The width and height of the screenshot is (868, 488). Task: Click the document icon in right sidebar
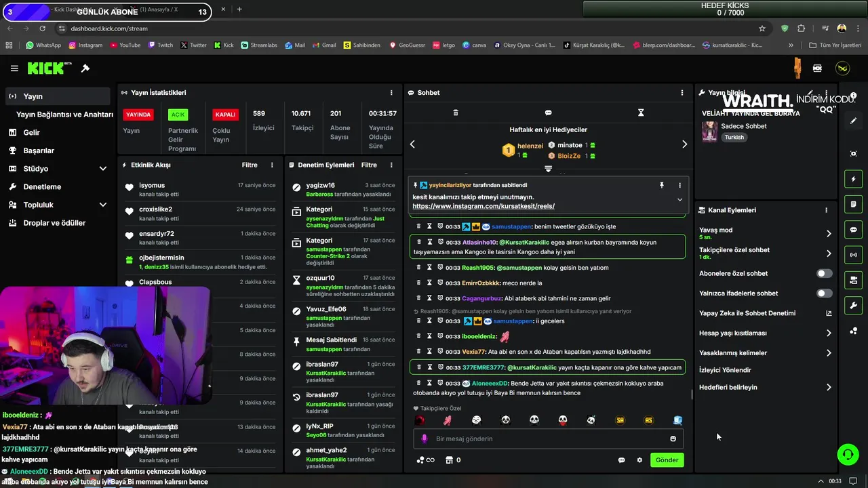point(853,204)
